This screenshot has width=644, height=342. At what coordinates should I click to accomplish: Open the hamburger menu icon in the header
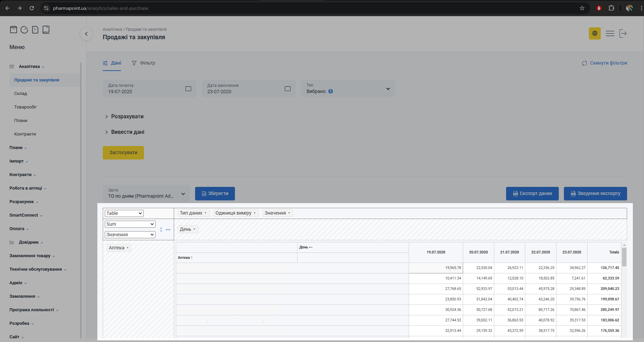pyautogui.click(x=610, y=33)
